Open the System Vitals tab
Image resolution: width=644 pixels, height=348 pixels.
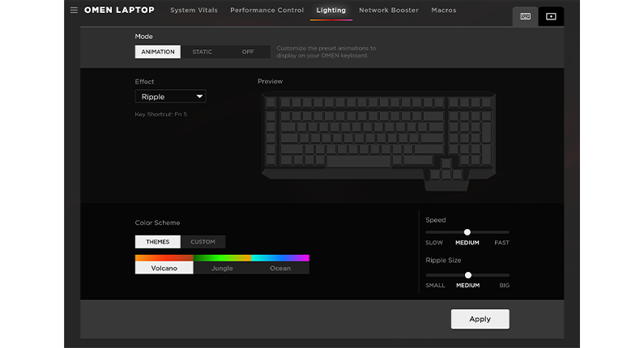pos(194,11)
